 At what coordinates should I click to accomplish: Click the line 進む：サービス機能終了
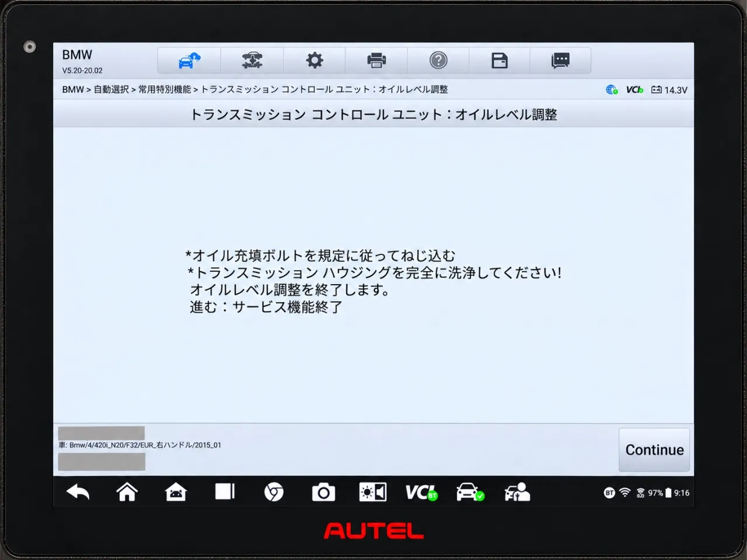266,307
